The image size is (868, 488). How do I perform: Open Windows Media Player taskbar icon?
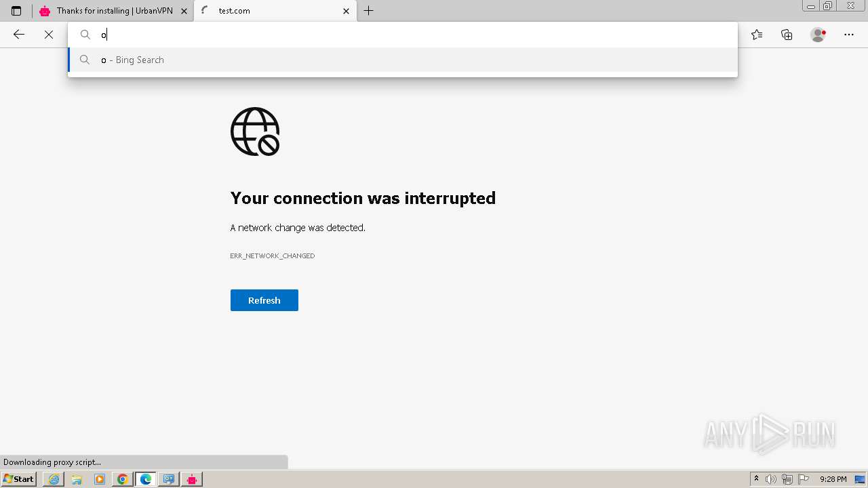coord(100,479)
